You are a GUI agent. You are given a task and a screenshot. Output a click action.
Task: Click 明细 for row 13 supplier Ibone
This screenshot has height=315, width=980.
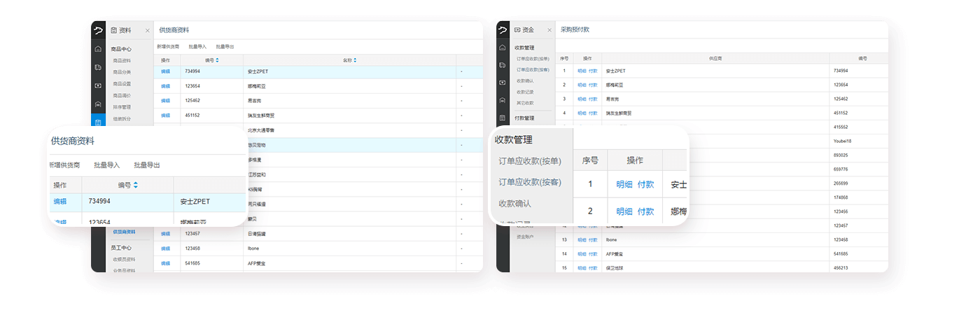[x=582, y=239]
